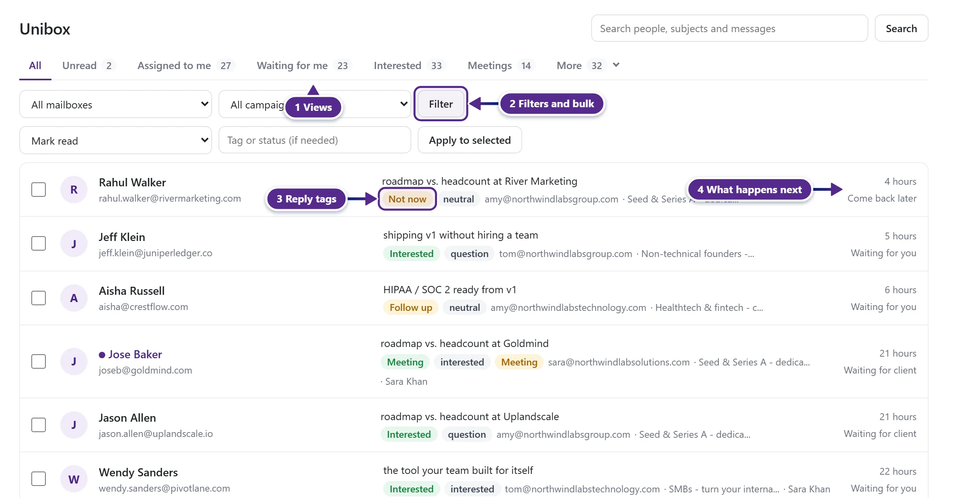Click the Search button

point(901,29)
